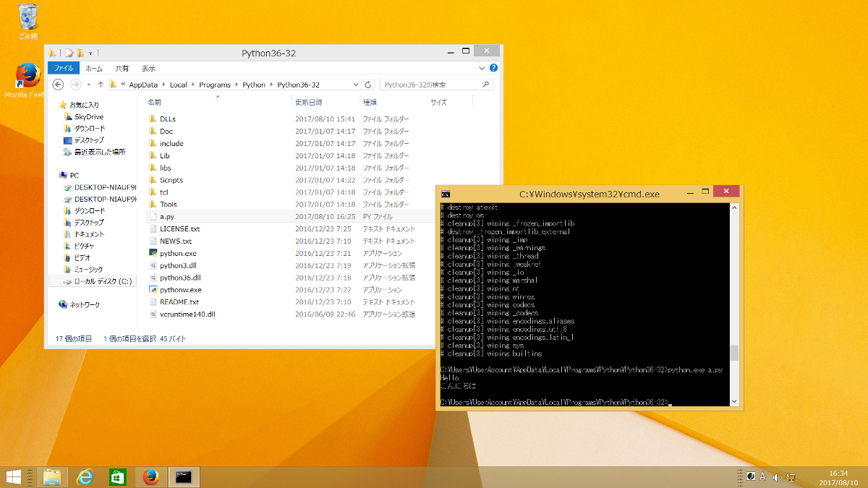The width and height of the screenshot is (868, 488).
Task: Open the recent locations dropdown arrow
Action: point(88,85)
